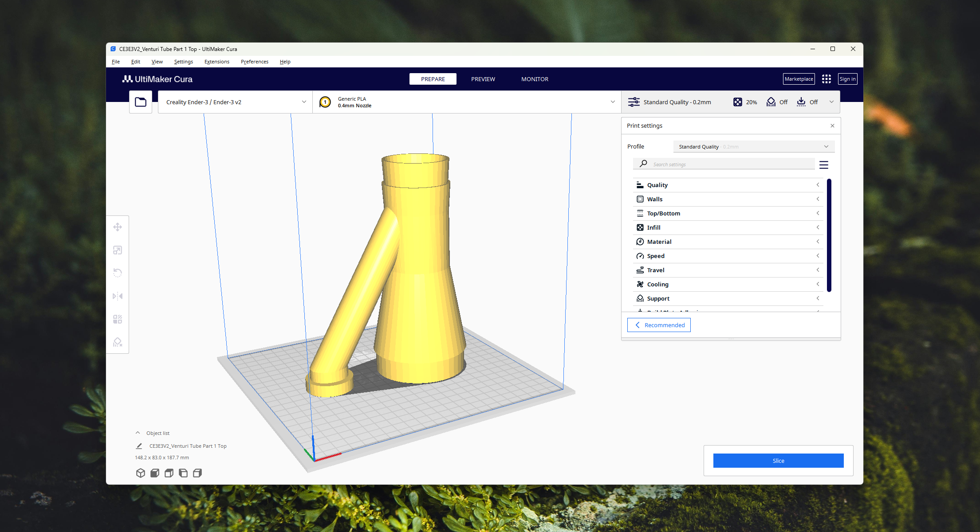Select the Move tool in left toolbar
Viewport: 980px width, 532px height.
[118, 227]
